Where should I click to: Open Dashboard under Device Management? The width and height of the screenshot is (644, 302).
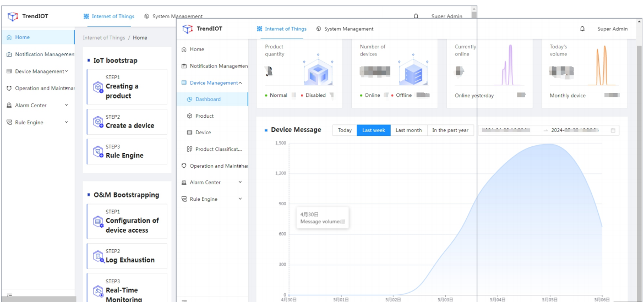coord(208,100)
